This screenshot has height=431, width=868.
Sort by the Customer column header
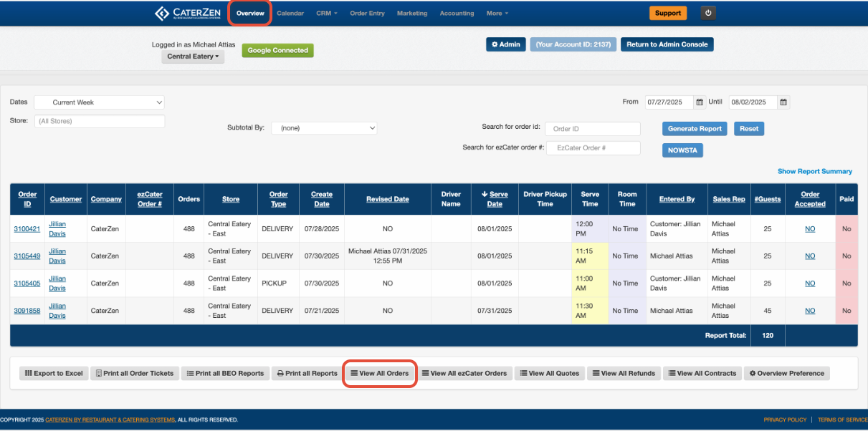pos(66,199)
